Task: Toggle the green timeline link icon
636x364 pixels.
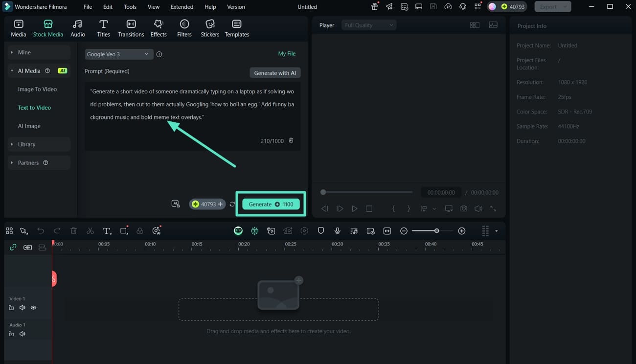Action: click(13, 248)
